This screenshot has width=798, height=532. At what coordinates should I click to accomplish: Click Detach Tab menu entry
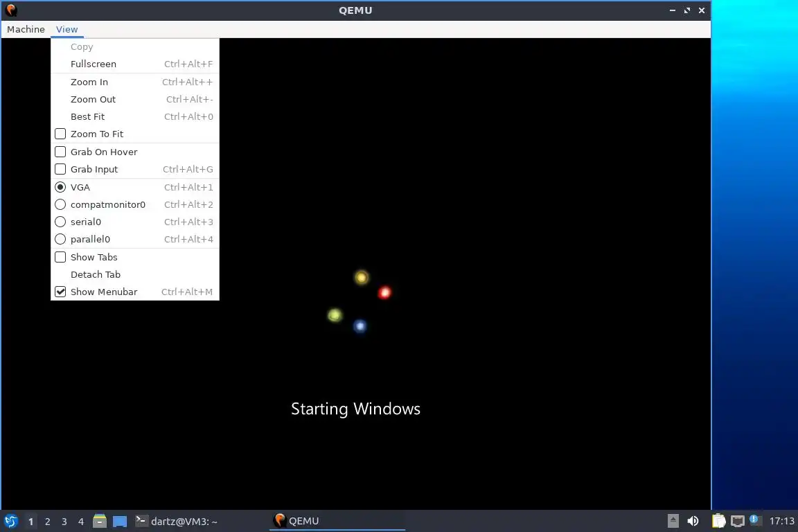click(135, 274)
